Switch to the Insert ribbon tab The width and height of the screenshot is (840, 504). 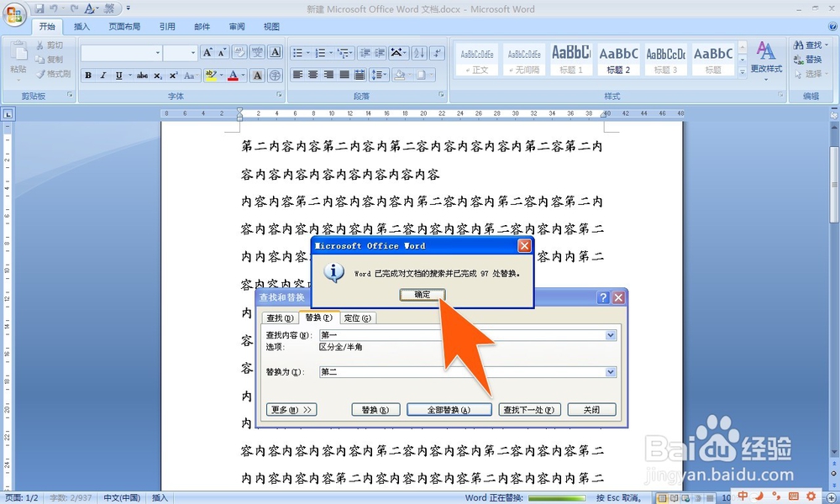81,26
